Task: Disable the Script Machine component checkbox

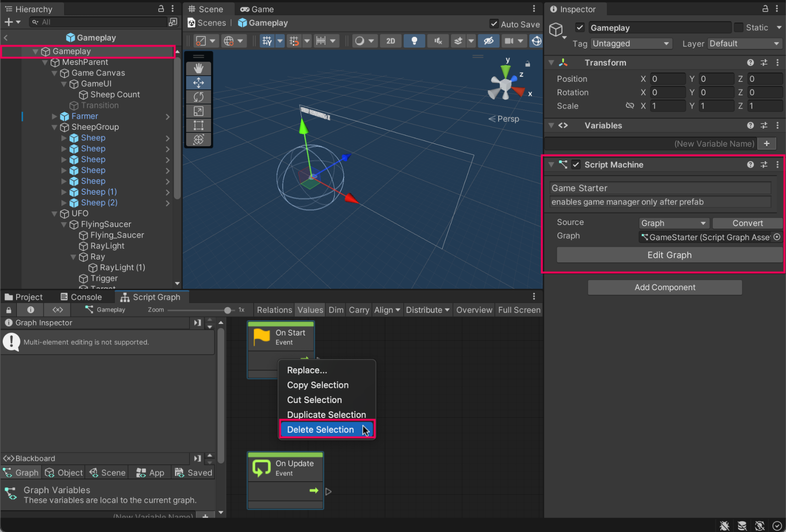Action: coord(576,165)
